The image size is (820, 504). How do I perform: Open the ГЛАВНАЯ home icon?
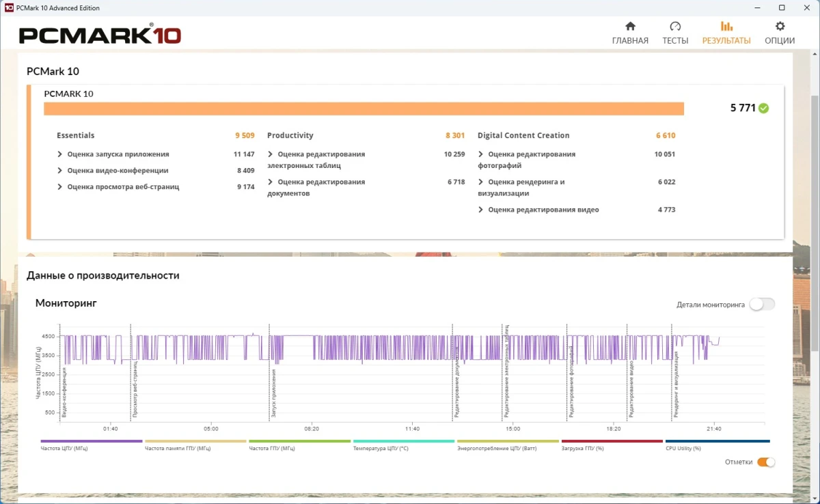pyautogui.click(x=630, y=27)
